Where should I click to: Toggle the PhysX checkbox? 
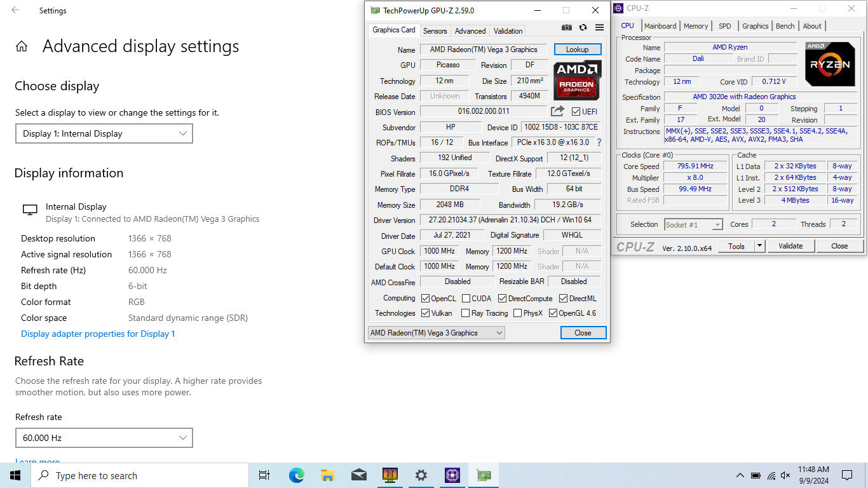point(517,313)
